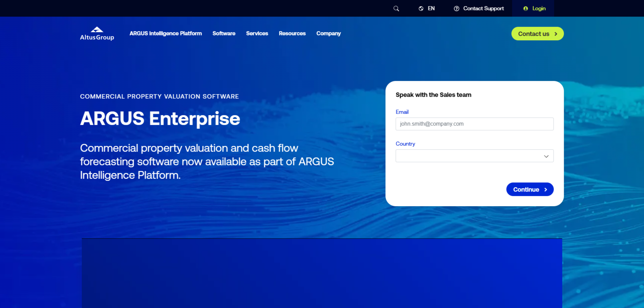Open the Services menu
The image size is (644, 308).
(x=257, y=34)
